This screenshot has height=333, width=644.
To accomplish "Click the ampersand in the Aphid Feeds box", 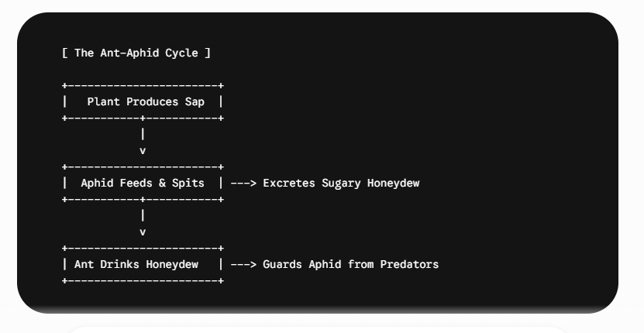I will 162,183.
